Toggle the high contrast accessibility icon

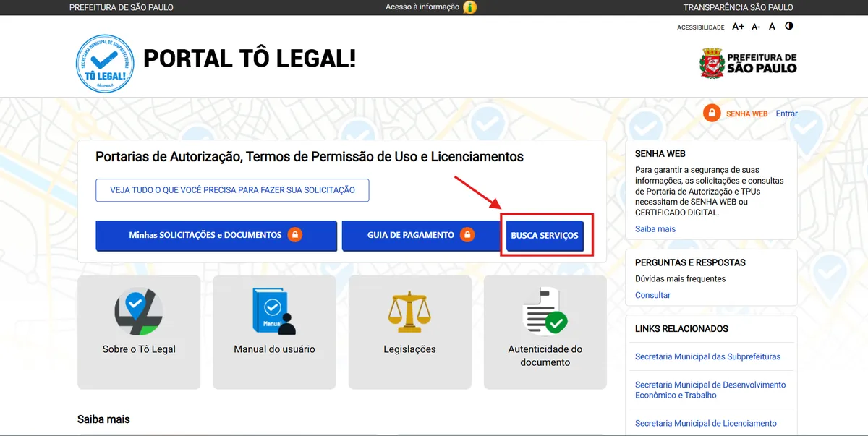click(x=788, y=26)
